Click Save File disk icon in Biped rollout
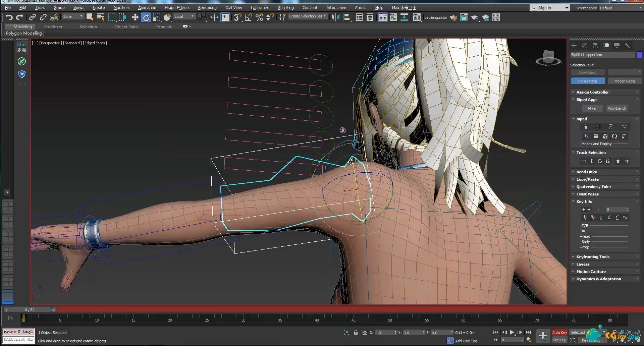 pos(605,136)
